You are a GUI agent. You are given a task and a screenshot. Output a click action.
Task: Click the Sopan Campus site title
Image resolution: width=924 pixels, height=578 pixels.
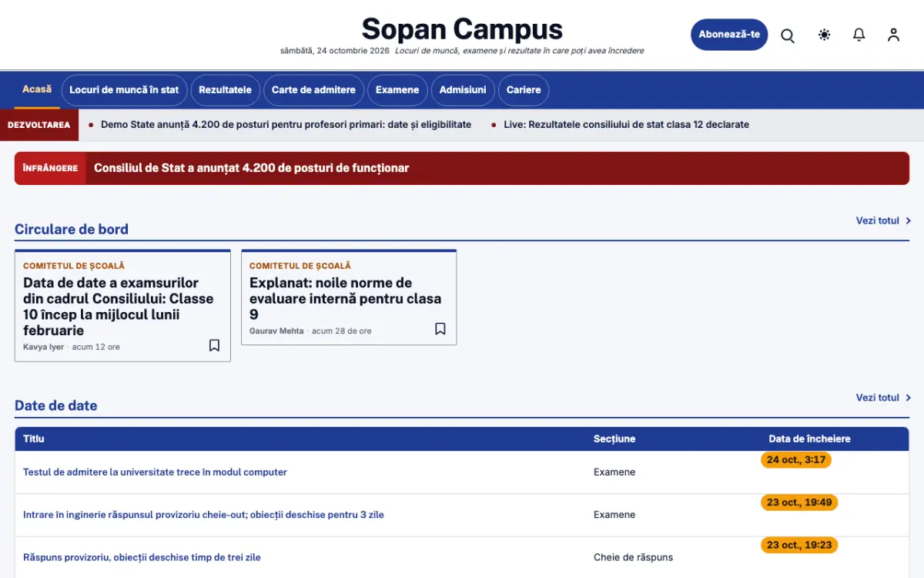point(462,29)
